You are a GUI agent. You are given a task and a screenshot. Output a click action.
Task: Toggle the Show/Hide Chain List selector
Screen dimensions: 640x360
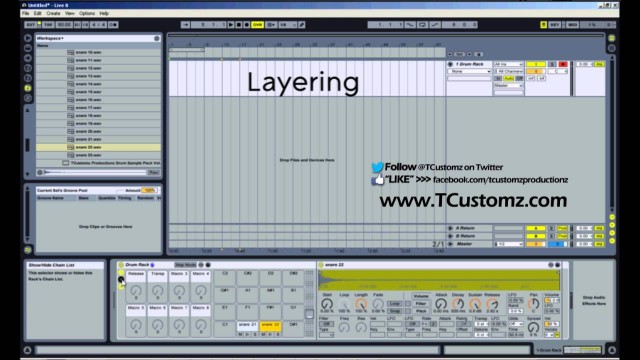tap(121, 280)
